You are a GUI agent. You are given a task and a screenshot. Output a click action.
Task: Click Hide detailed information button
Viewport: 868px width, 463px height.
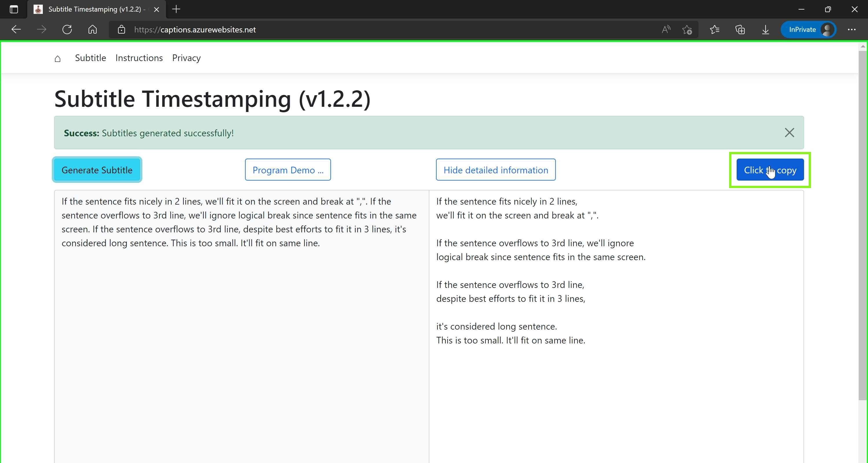(496, 170)
